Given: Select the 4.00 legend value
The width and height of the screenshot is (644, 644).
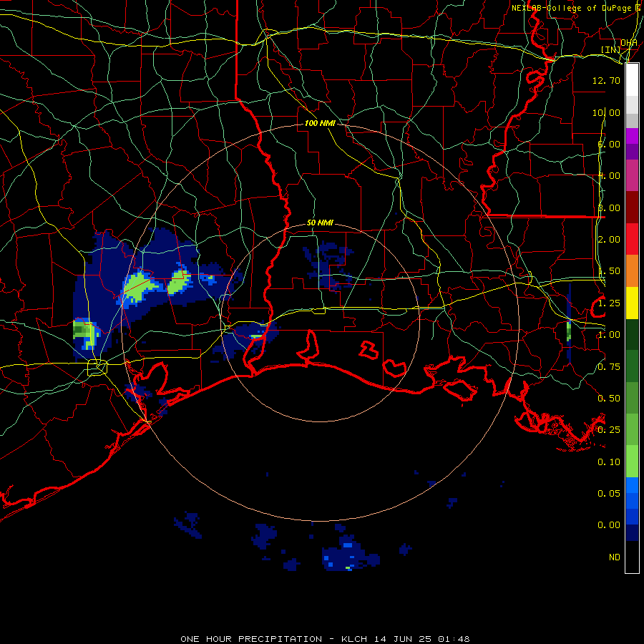Looking at the screenshot, I should click(609, 176).
